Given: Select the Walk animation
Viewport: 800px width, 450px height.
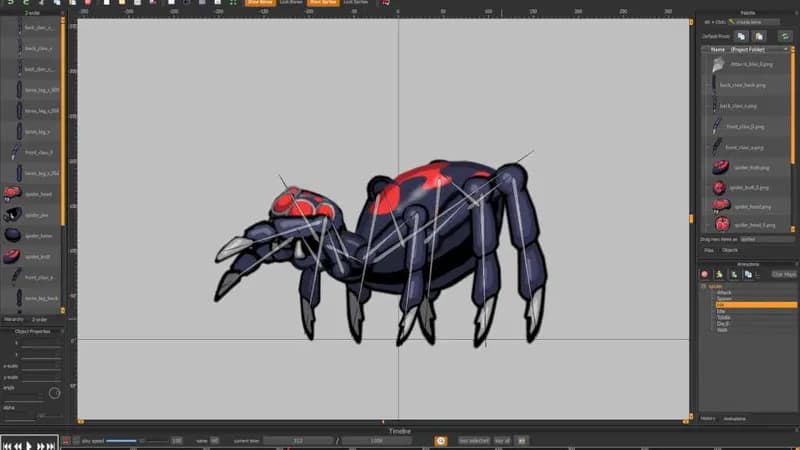Looking at the screenshot, I should coord(722,330).
